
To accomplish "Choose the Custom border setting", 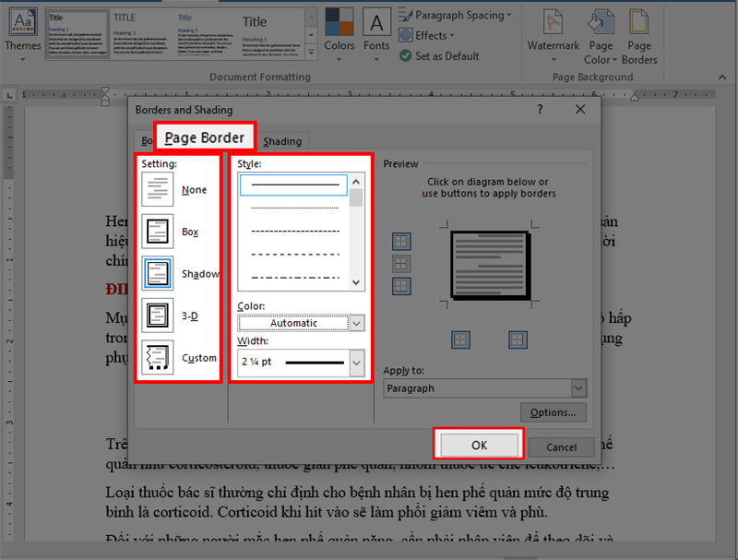I will [159, 357].
